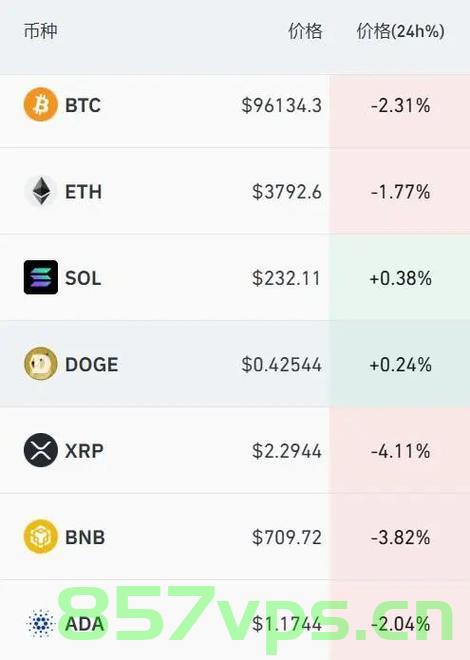Open the XRP ticker label
This screenshot has height=660, width=470.
tap(84, 451)
